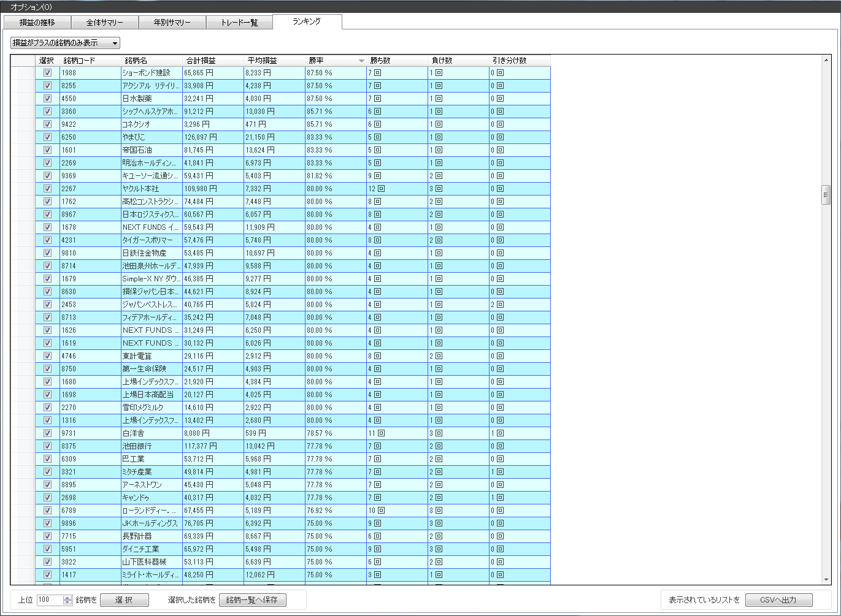
Task: Sort by the 銘柄コード column header
Action: (x=90, y=61)
